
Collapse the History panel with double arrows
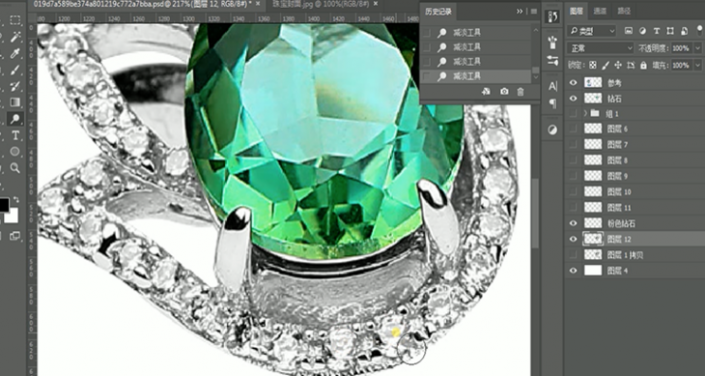(x=520, y=11)
